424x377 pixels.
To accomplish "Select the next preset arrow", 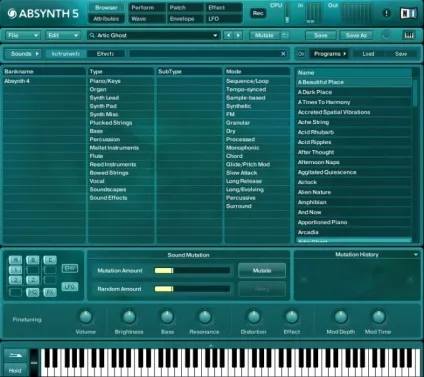I will [238, 35].
